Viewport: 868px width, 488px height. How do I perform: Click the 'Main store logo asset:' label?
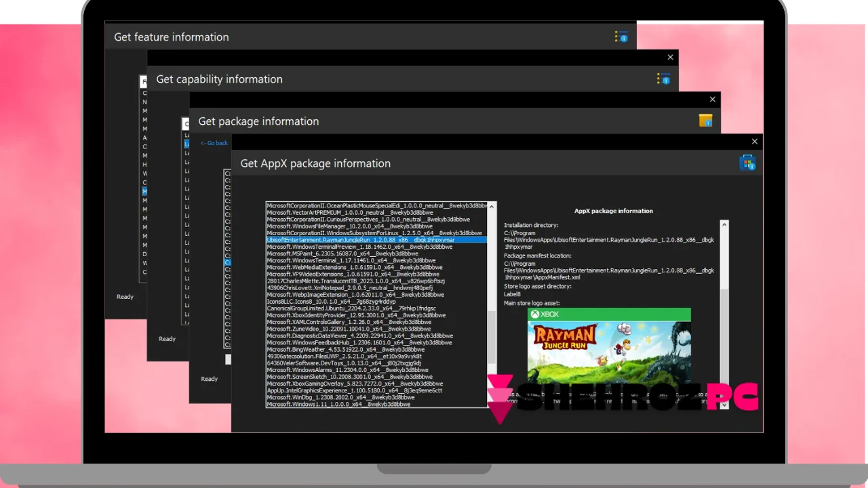(x=532, y=303)
